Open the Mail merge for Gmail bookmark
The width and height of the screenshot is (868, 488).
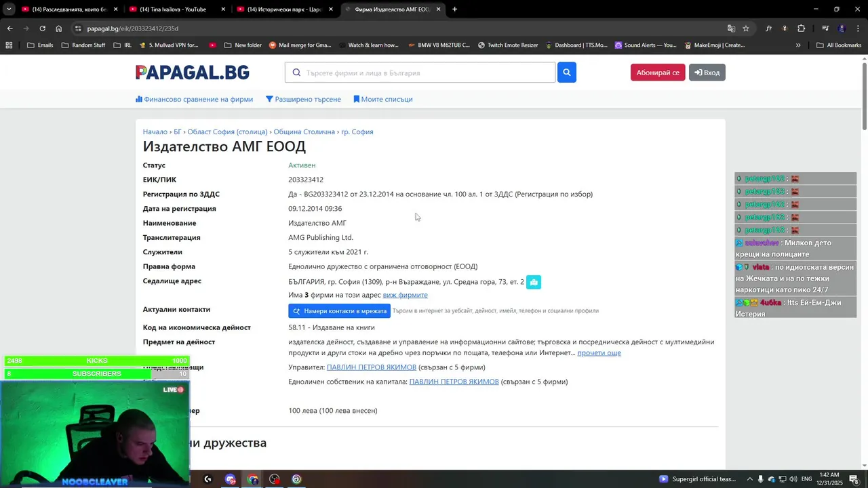pyautogui.click(x=300, y=45)
